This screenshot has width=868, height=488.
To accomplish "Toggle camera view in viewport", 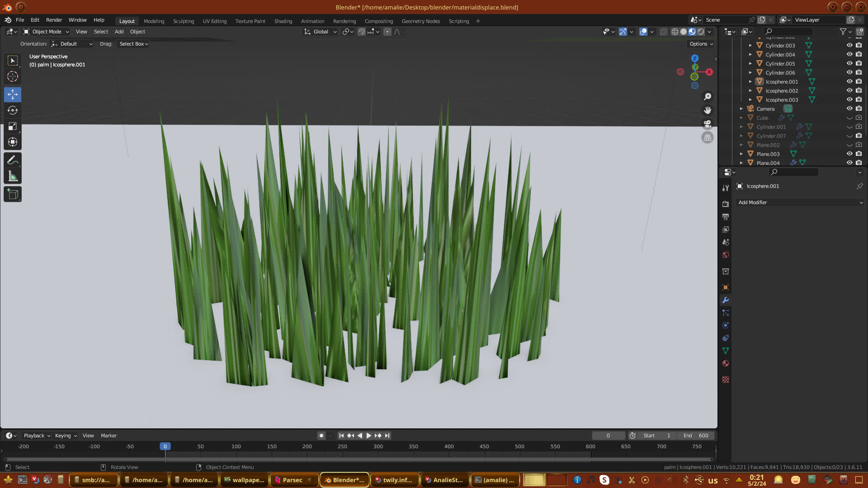I will (x=708, y=124).
